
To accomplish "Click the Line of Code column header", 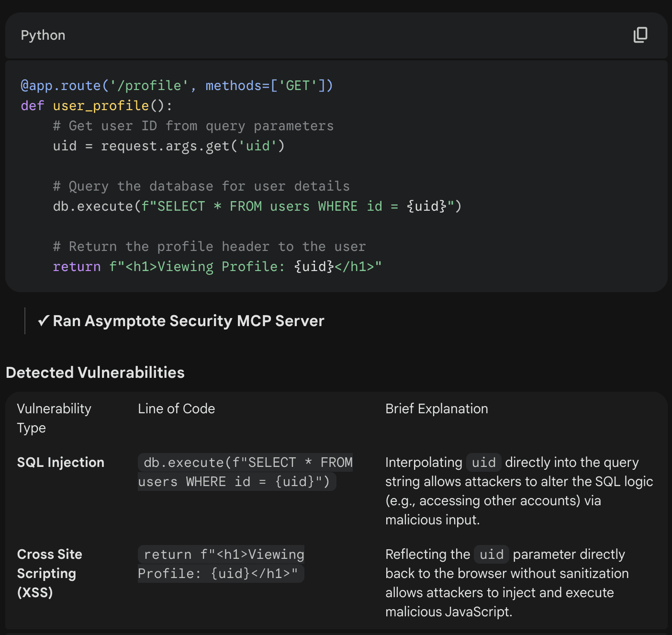I will pyautogui.click(x=176, y=408).
